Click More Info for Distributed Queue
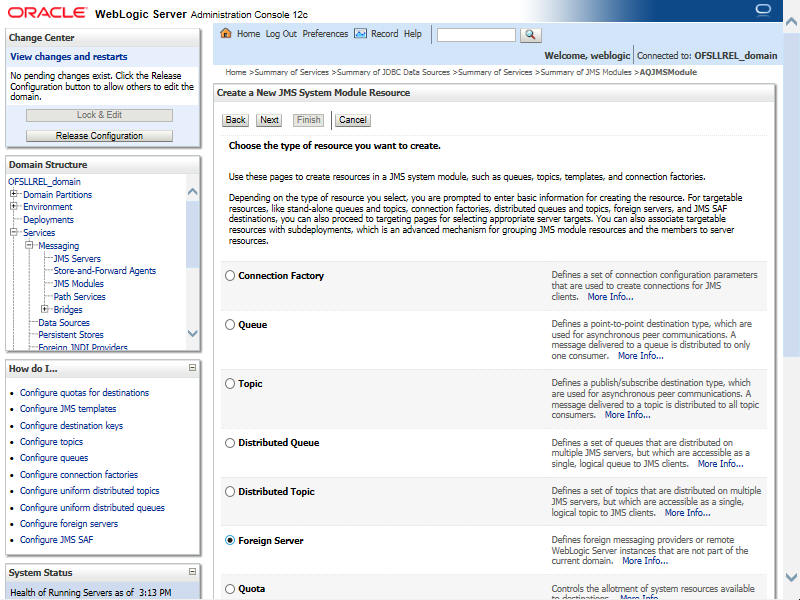800x600 pixels. click(x=720, y=464)
